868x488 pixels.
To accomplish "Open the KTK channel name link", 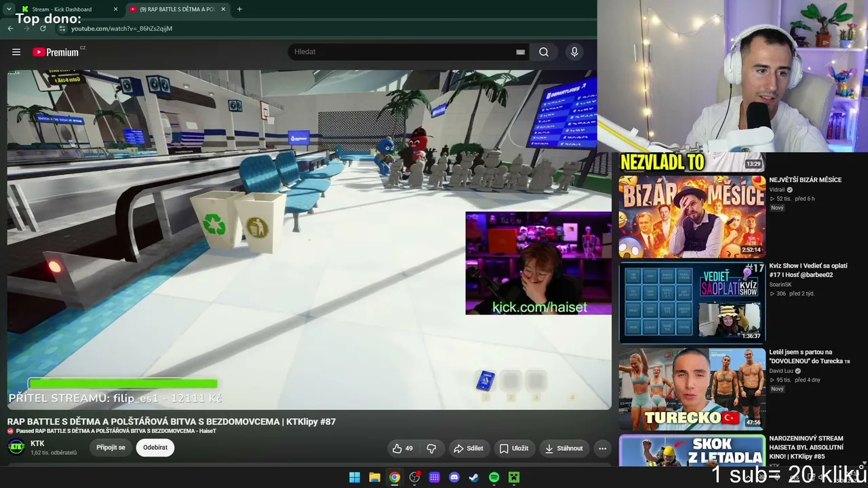I will point(37,444).
